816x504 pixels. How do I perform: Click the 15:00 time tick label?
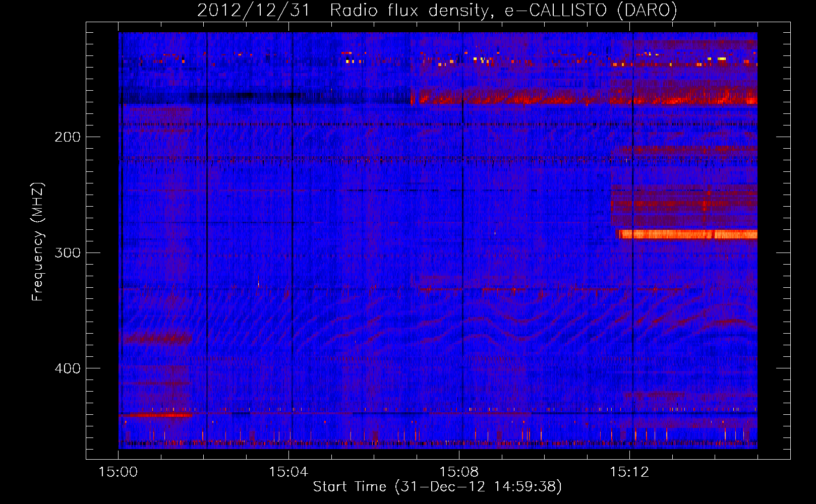119,472
